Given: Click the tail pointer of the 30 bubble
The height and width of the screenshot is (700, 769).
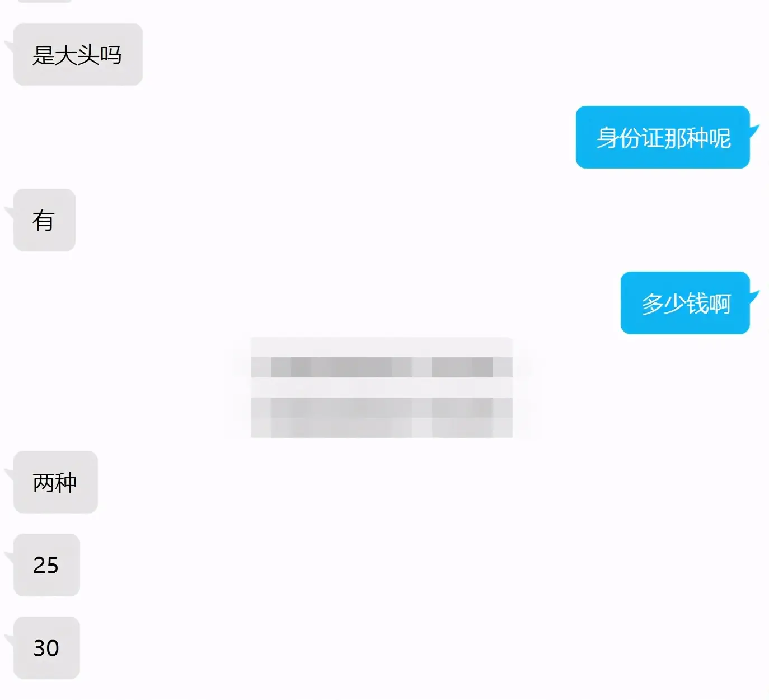Looking at the screenshot, I should click(9, 642).
